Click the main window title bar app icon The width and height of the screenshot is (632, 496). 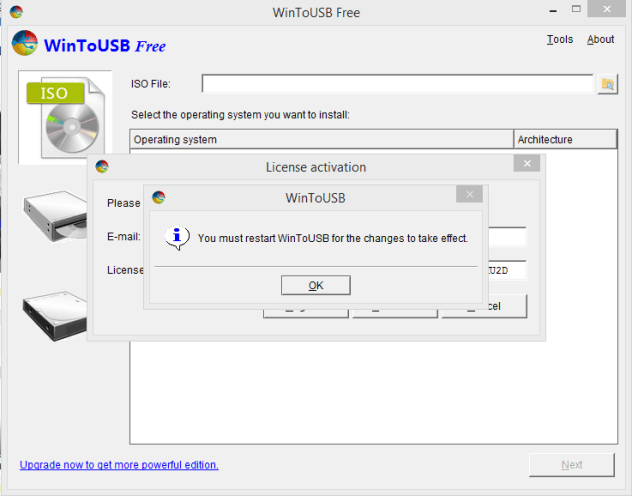click(x=16, y=12)
